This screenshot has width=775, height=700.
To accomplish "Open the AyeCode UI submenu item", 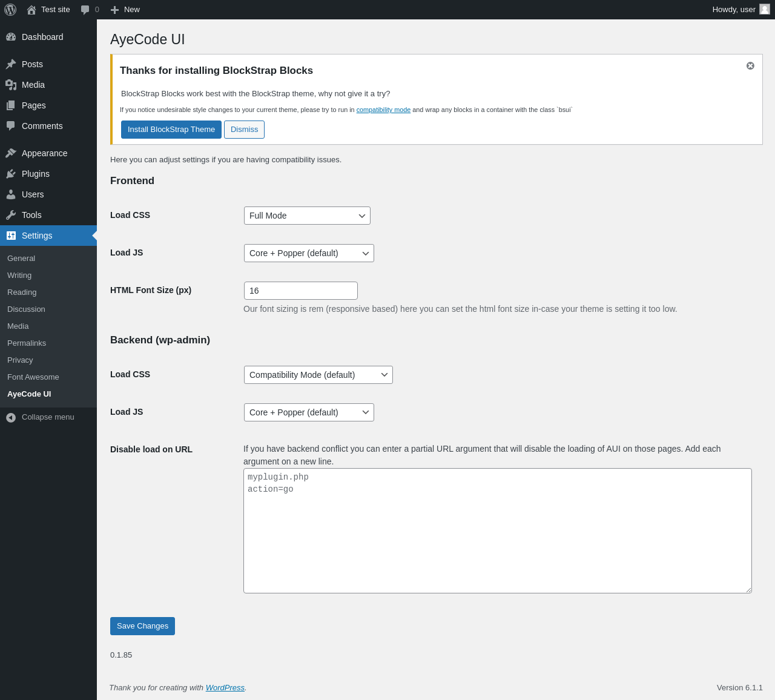I will [x=29, y=394].
